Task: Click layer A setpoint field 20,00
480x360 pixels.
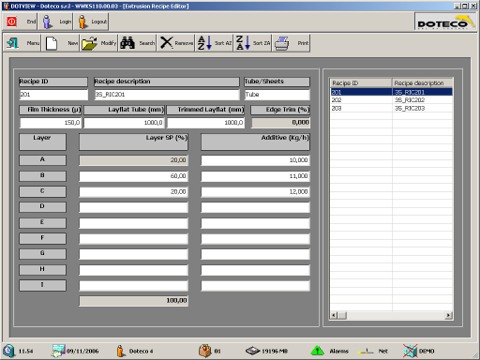Action: coord(134,160)
